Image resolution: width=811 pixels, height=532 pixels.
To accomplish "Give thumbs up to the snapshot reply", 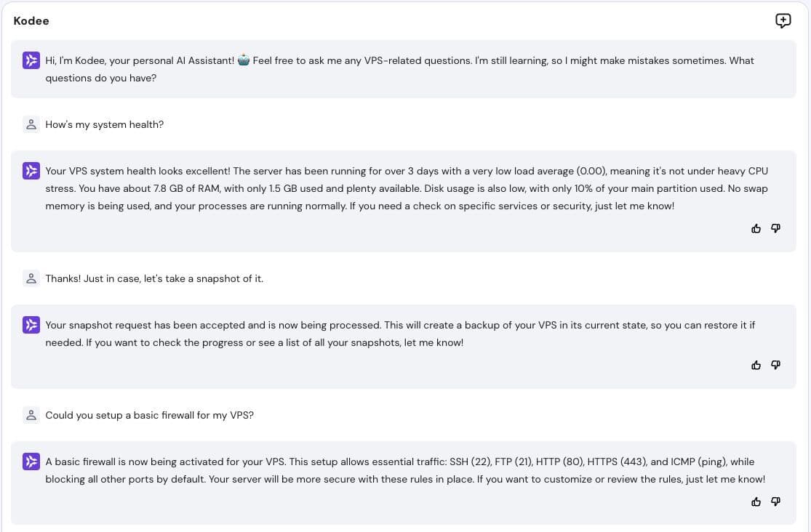I will [x=756, y=365].
